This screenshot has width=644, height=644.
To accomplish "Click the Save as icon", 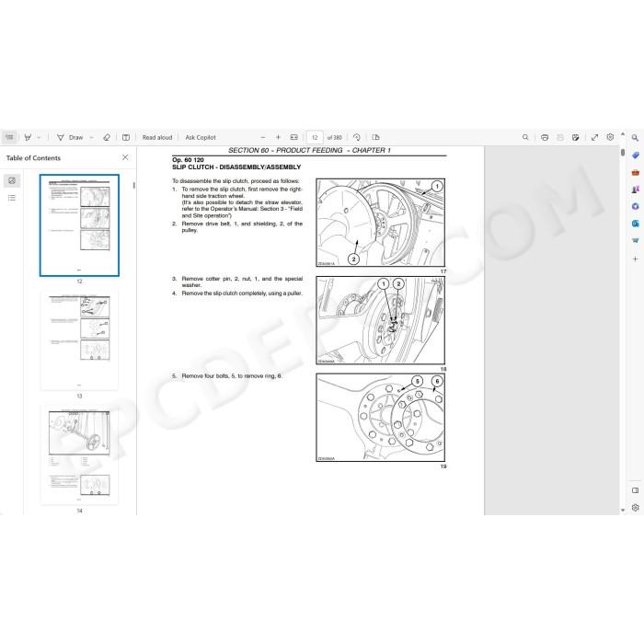I will coord(575,137).
